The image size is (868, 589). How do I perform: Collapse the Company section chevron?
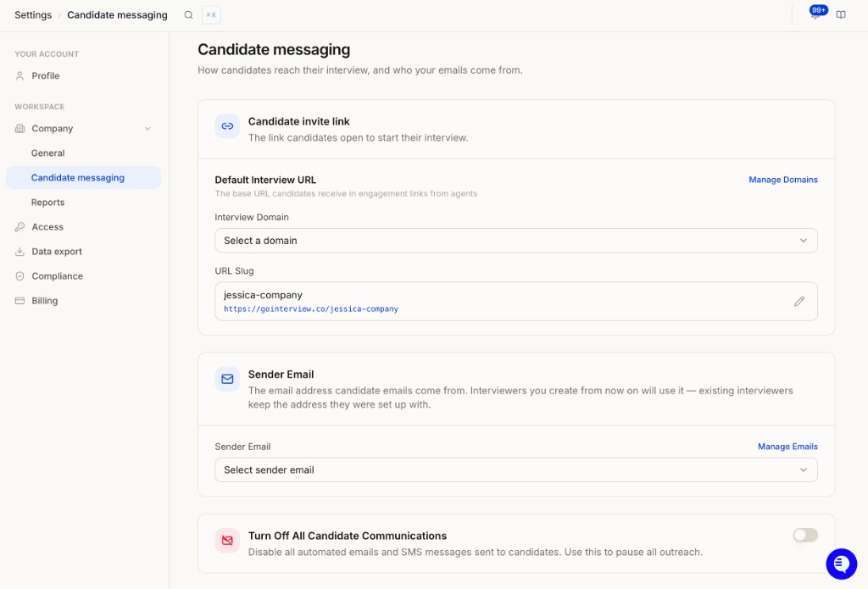(147, 129)
